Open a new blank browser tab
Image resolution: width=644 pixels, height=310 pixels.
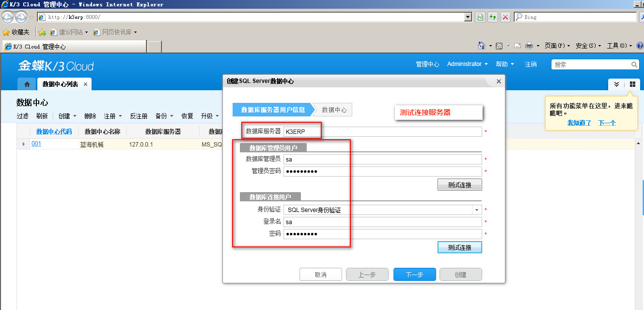(154, 47)
